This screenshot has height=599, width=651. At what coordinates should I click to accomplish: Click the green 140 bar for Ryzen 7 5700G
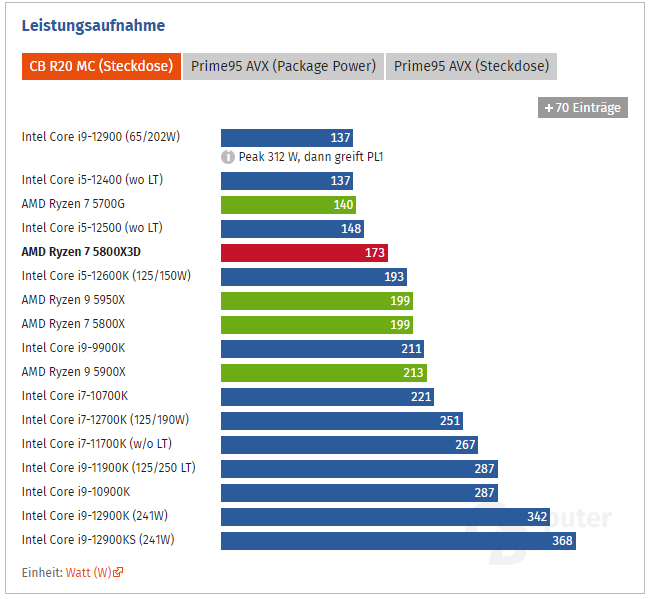[x=288, y=205]
